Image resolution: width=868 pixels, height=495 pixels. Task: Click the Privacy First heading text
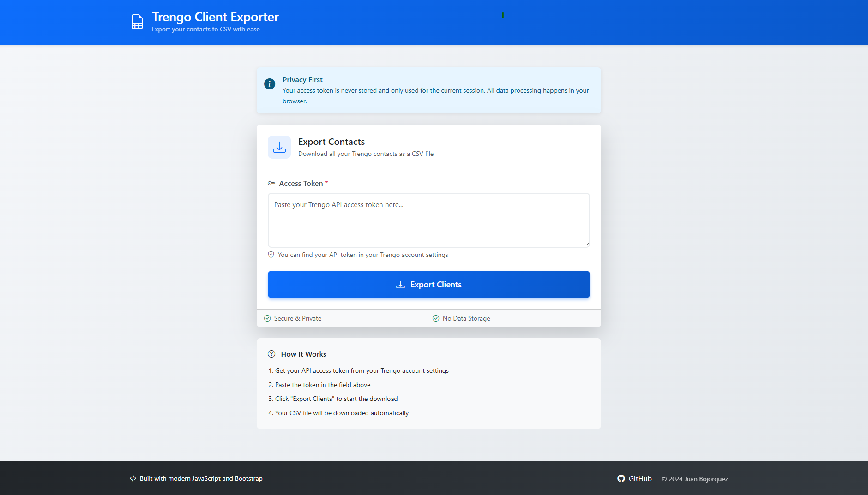(x=302, y=80)
